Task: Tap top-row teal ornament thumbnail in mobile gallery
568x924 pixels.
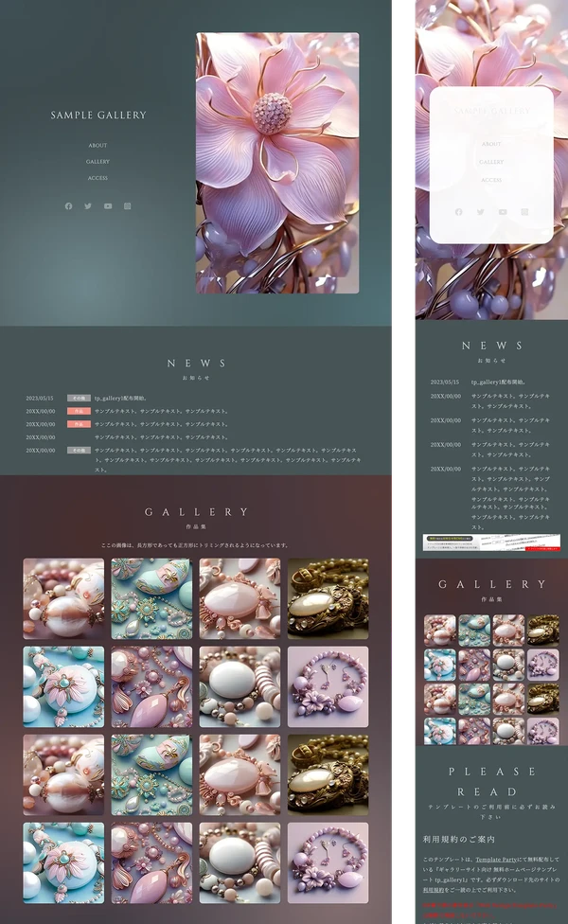Action: (x=474, y=630)
